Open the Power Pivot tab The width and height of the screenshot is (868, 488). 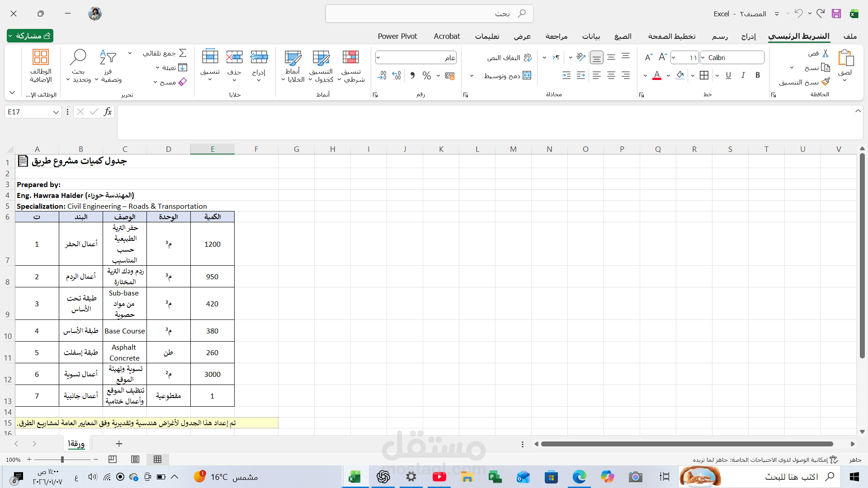click(397, 36)
